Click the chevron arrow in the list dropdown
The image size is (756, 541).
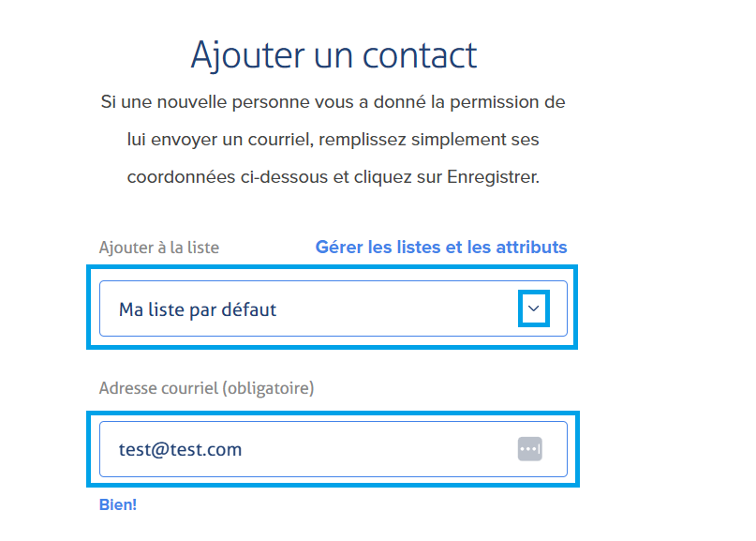[x=533, y=308]
